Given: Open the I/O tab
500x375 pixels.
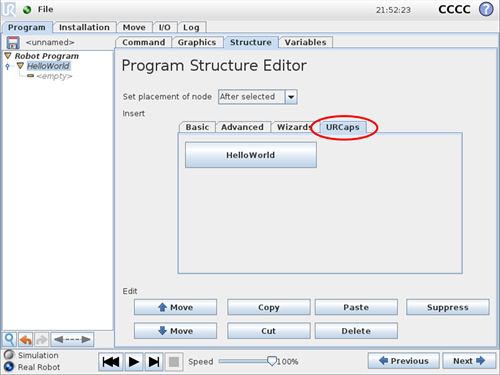Looking at the screenshot, I should click(x=165, y=27).
